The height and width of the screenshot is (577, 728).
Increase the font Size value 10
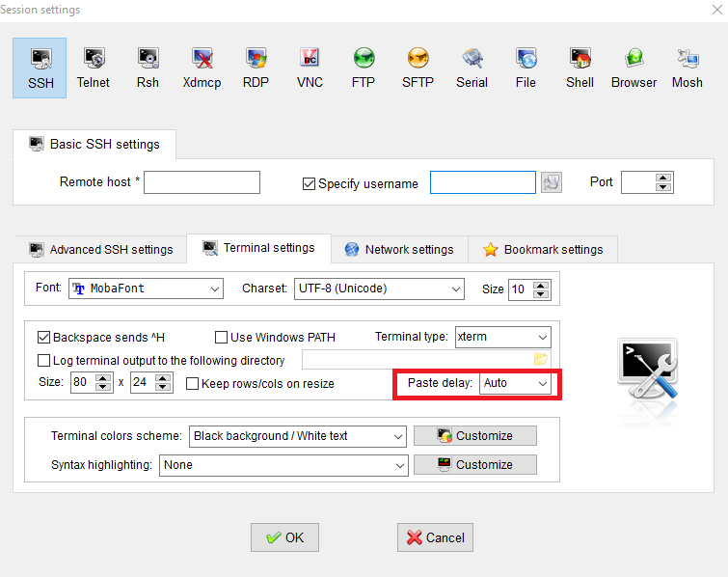[x=541, y=285]
